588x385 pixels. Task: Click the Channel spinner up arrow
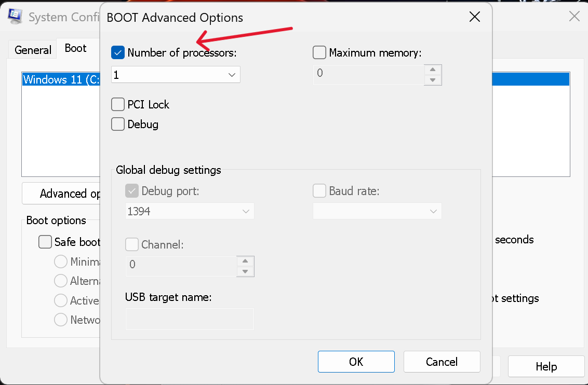tap(245, 262)
